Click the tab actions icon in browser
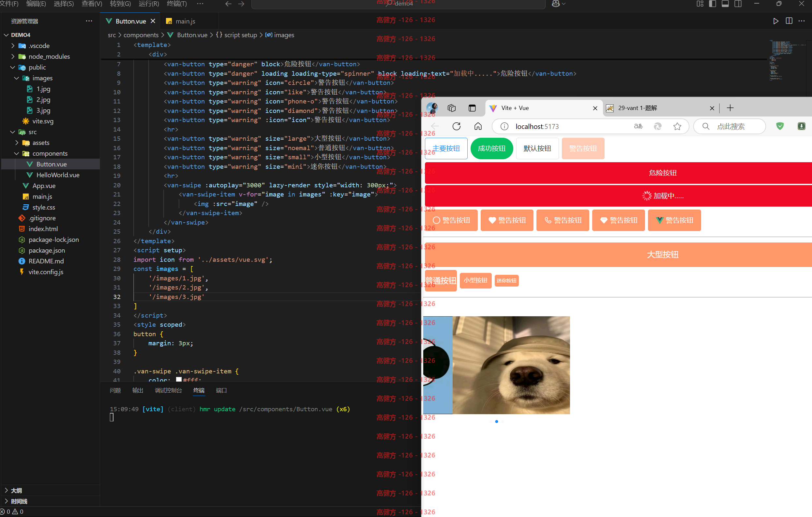The width and height of the screenshot is (812, 517). 472,108
